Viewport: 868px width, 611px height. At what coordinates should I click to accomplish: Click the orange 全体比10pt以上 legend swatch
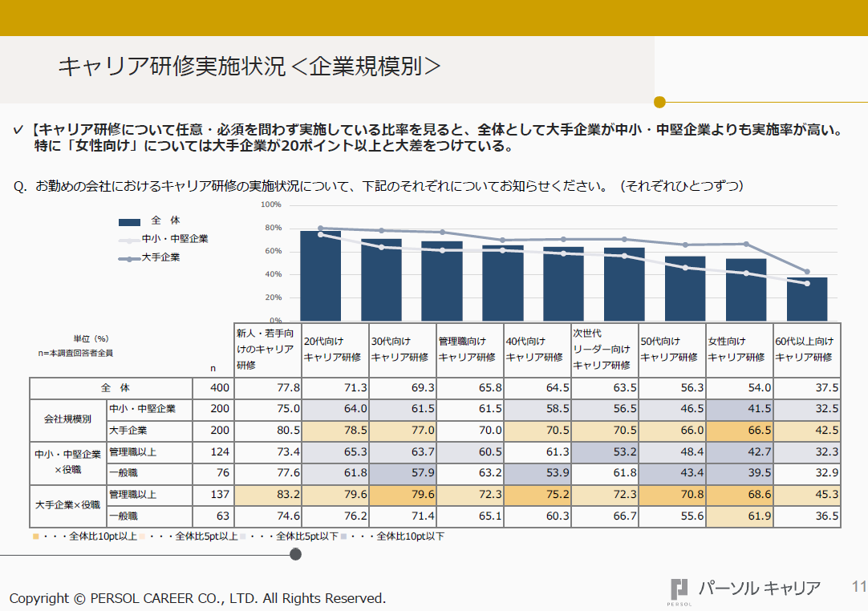(x=34, y=536)
